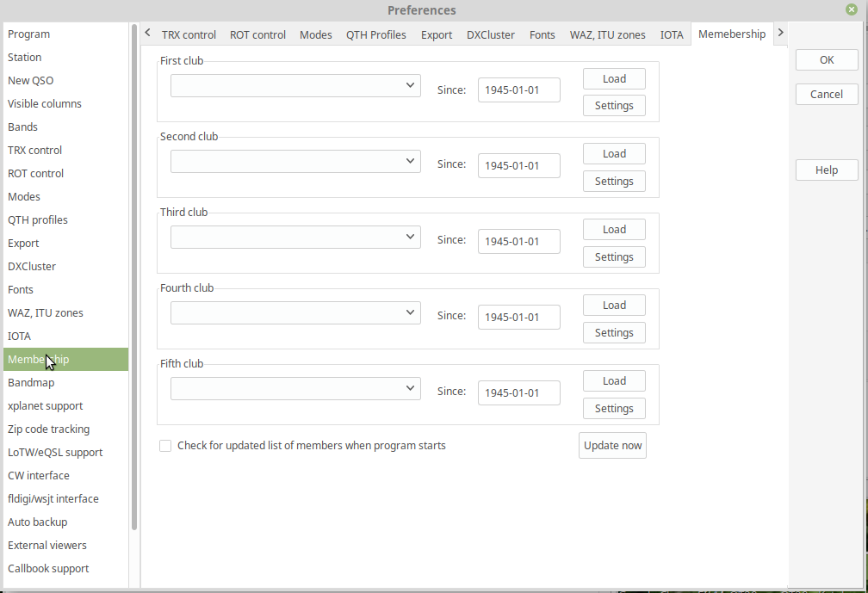Select Fonts in the sidebar
868x593 pixels.
click(x=65, y=289)
